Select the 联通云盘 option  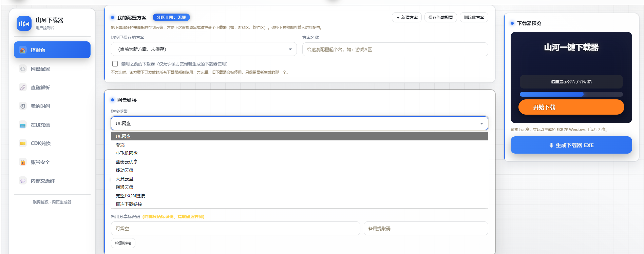[x=300, y=187]
